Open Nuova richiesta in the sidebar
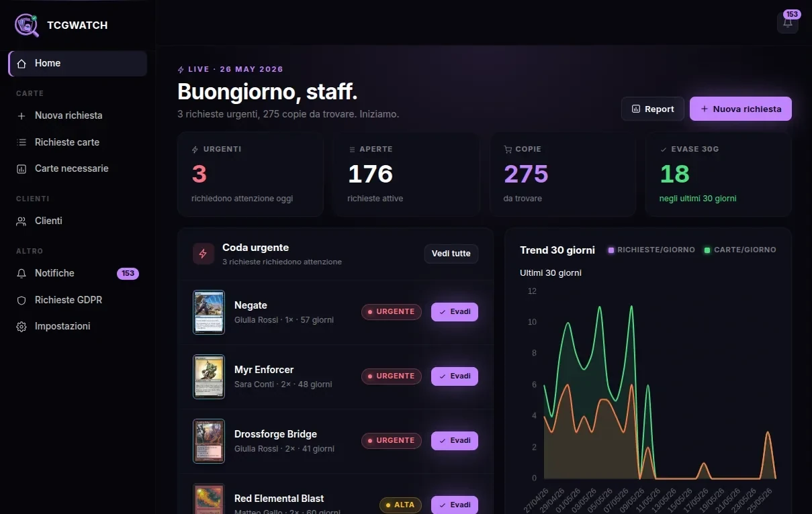 click(78, 115)
